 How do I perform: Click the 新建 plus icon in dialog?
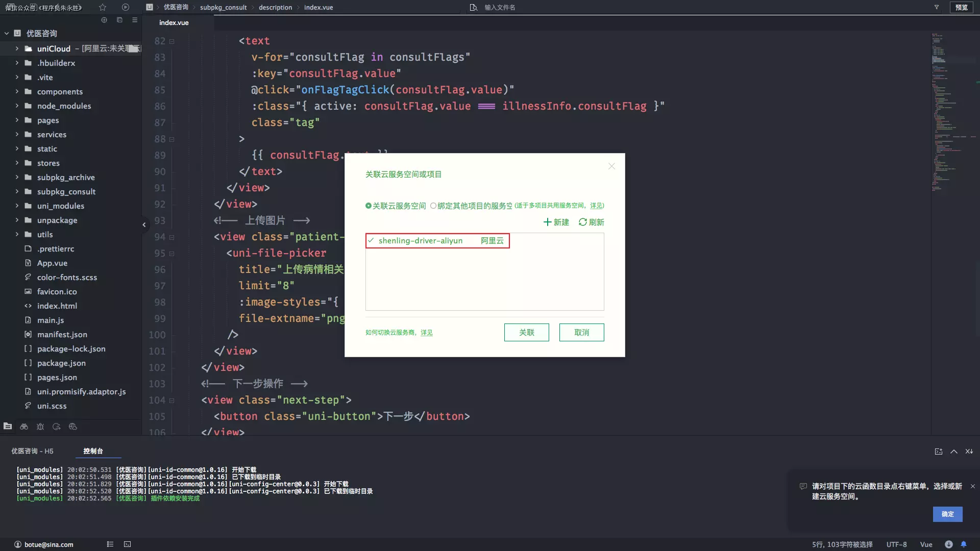[547, 222]
